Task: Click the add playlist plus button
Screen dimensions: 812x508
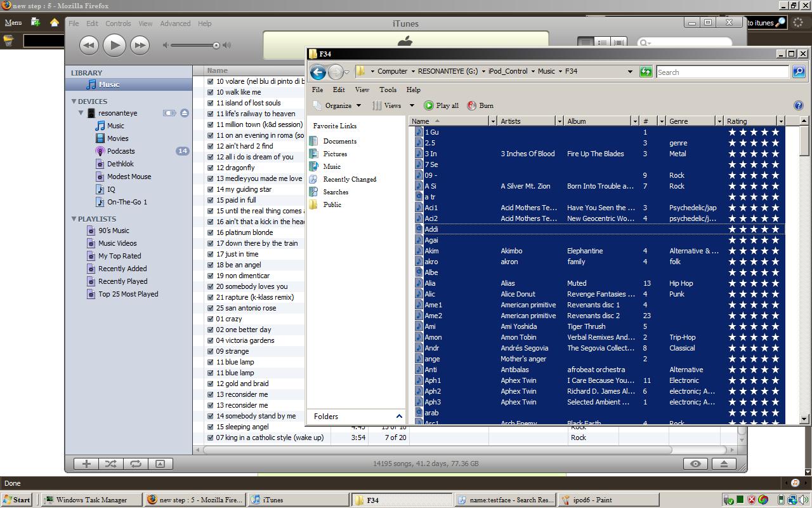Action: tap(86, 464)
